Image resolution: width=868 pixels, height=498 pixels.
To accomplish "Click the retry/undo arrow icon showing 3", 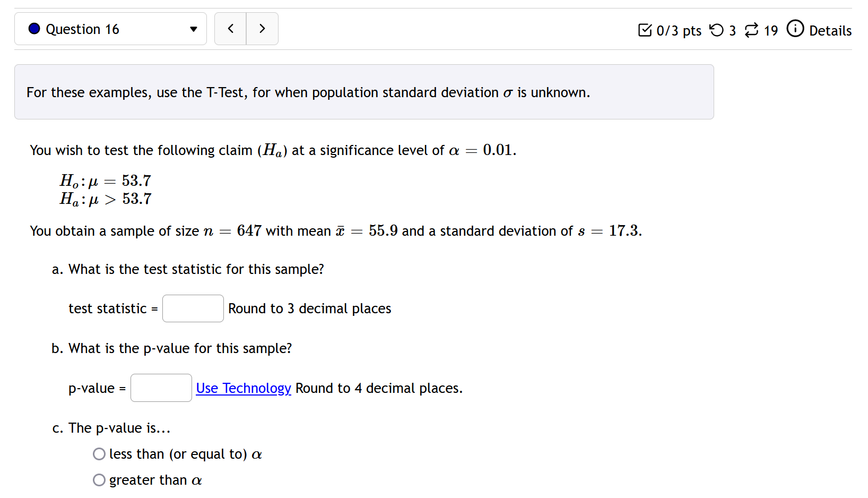I will point(716,30).
